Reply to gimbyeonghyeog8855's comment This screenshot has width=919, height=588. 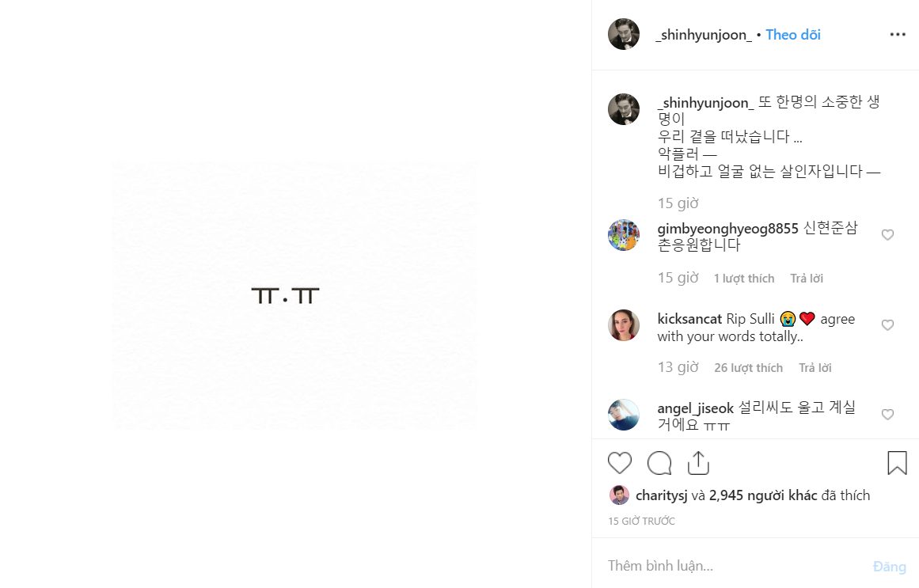click(807, 279)
